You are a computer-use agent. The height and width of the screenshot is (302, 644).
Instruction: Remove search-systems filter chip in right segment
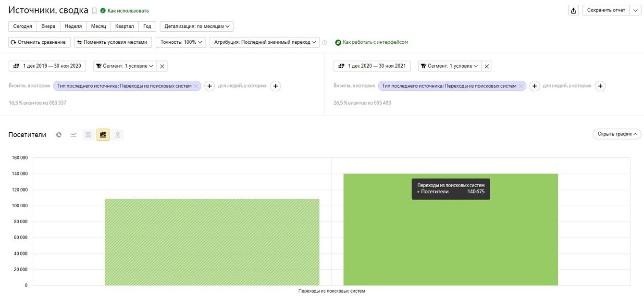(x=520, y=86)
